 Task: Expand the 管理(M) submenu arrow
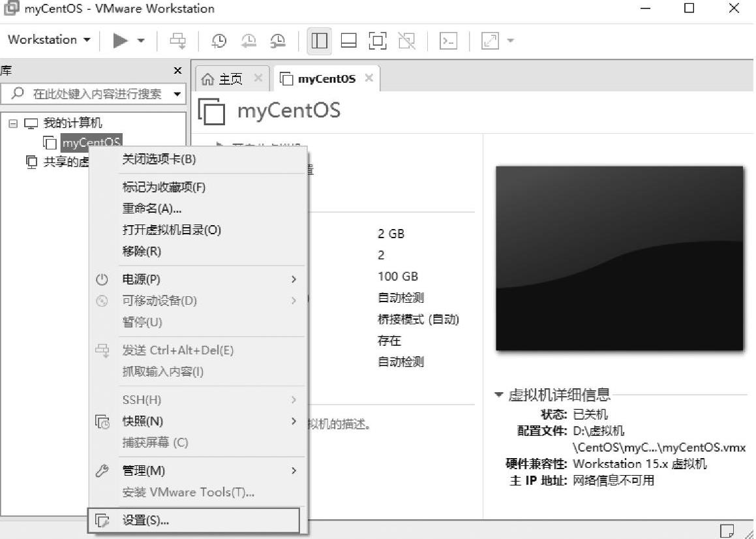coord(294,470)
